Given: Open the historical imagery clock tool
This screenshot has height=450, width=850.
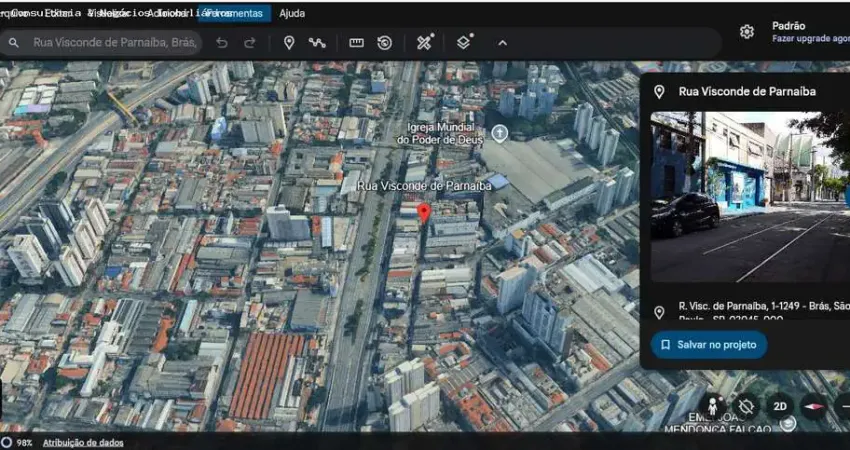Looking at the screenshot, I should click(x=384, y=43).
